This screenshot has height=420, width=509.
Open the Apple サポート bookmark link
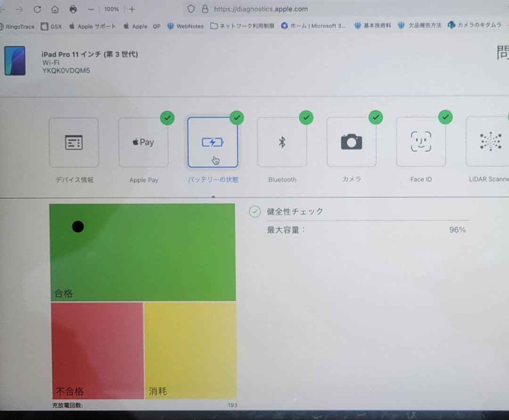92,26
